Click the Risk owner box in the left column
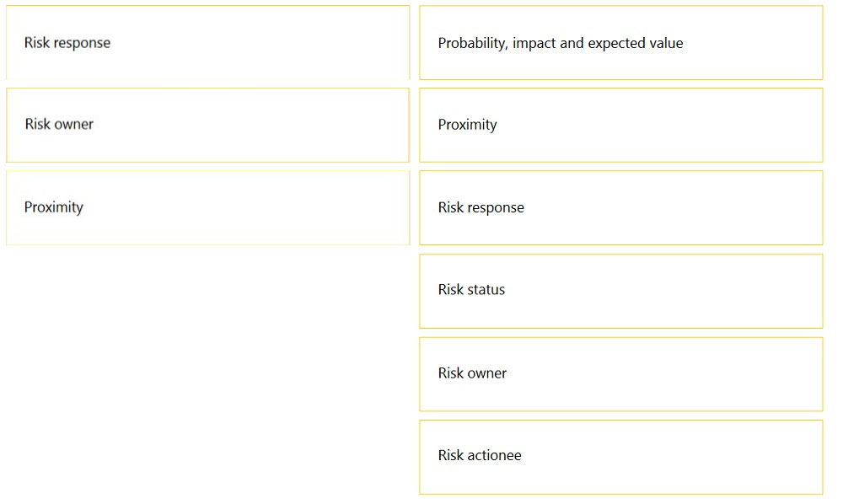The height and width of the screenshot is (504, 843). click(x=207, y=125)
